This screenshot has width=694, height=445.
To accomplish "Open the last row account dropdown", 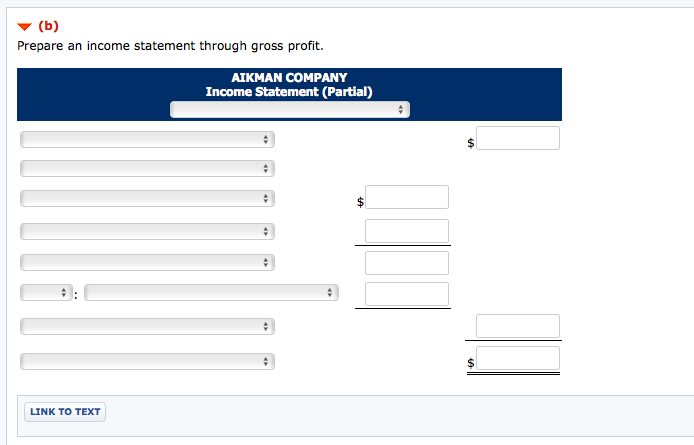I will pos(147,360).
